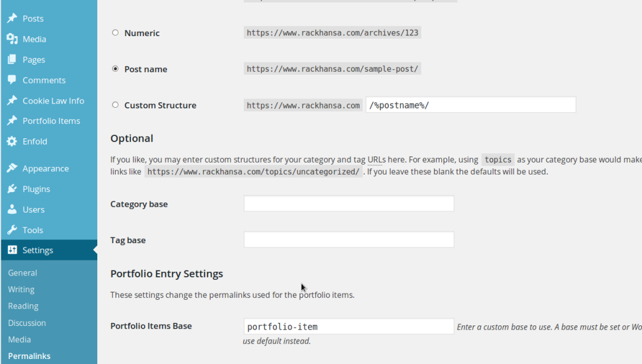Focus the Tag base input field
This screenshot has height=364, width=642.
348,240
